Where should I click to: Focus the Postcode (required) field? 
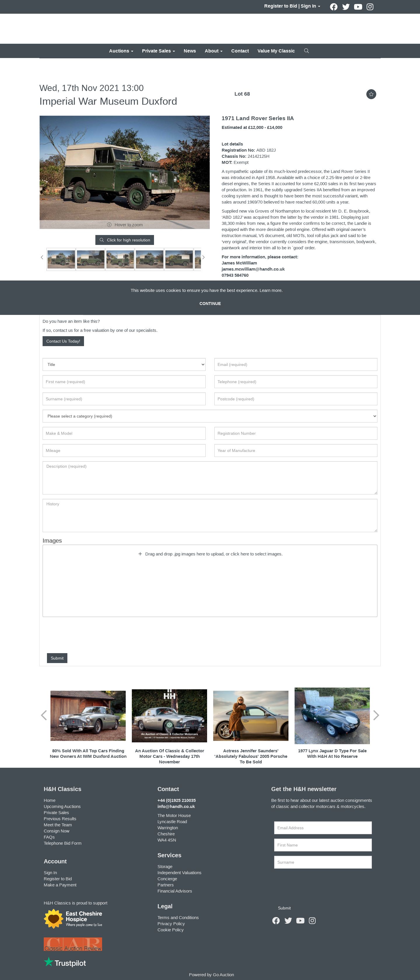point(295,399)
